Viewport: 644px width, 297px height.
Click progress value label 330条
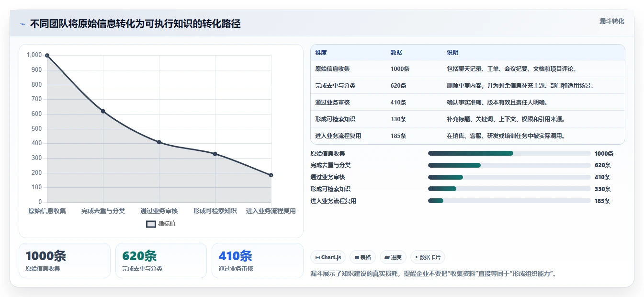point(602,189)
